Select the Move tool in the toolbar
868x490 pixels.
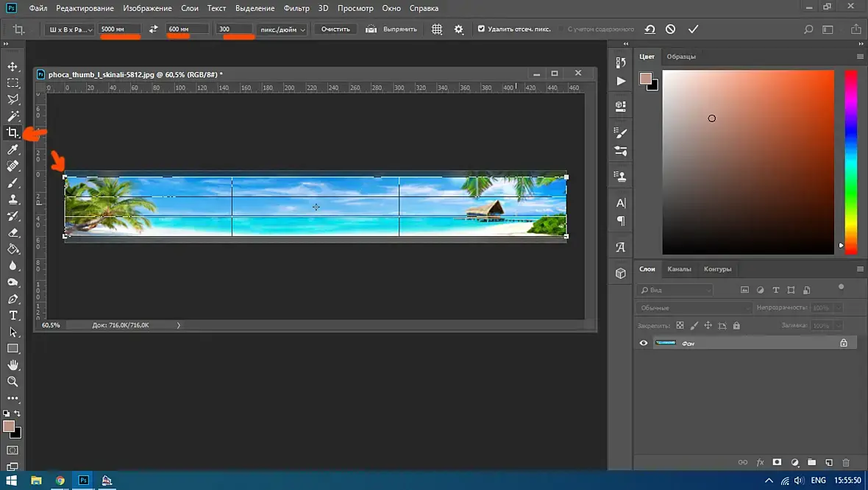pyautogui.click(x=13, y=67)
